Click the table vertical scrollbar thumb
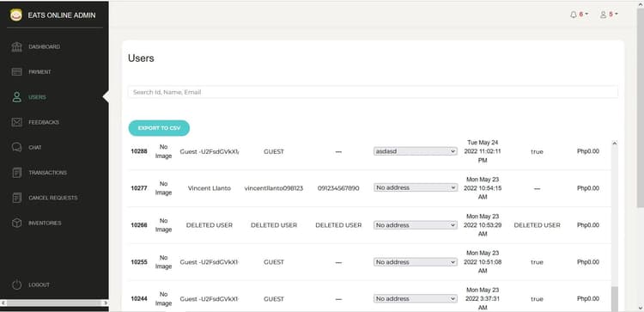644x312 pixels. 615,299
